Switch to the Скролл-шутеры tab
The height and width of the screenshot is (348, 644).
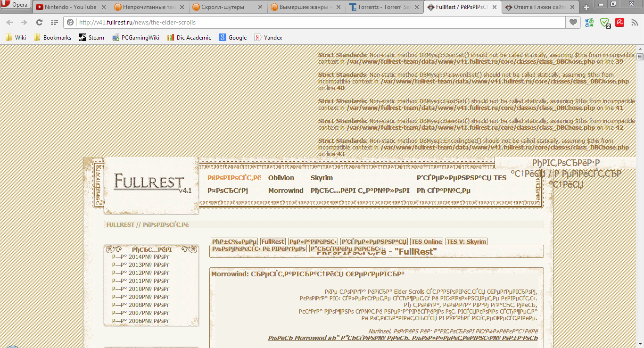pos(227,7)
